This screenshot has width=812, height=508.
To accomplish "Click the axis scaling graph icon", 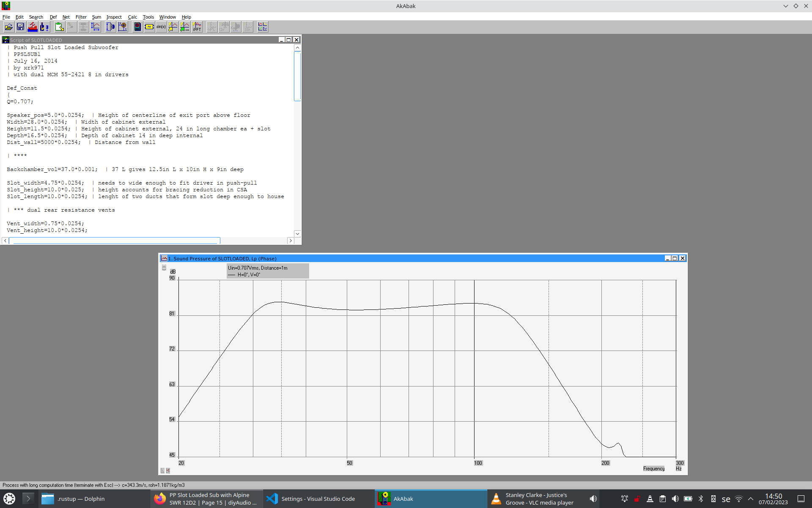I will point(96,27).
